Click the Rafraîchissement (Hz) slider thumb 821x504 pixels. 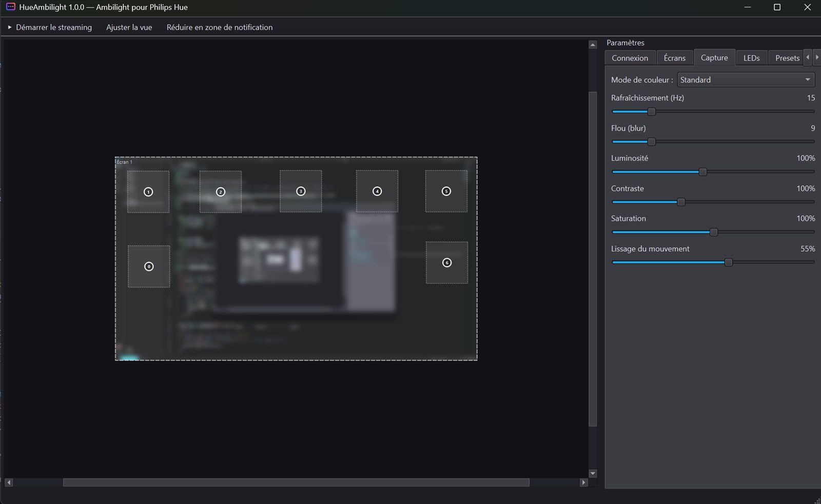click(x=652, y=111)
